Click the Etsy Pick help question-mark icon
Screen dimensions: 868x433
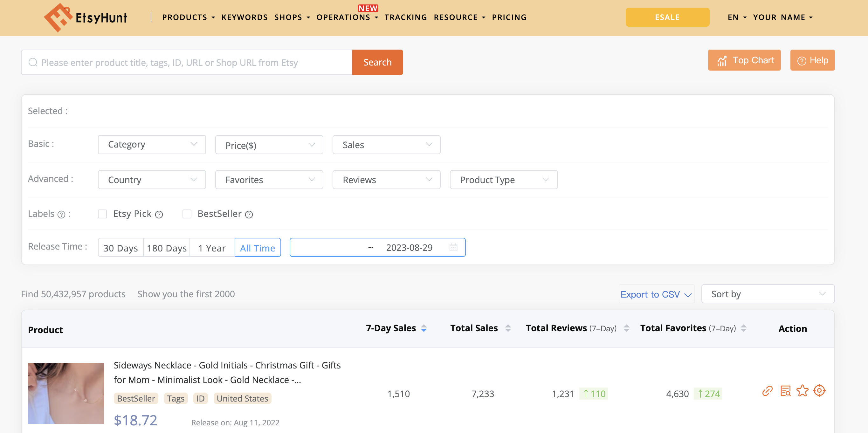point(159,215)
